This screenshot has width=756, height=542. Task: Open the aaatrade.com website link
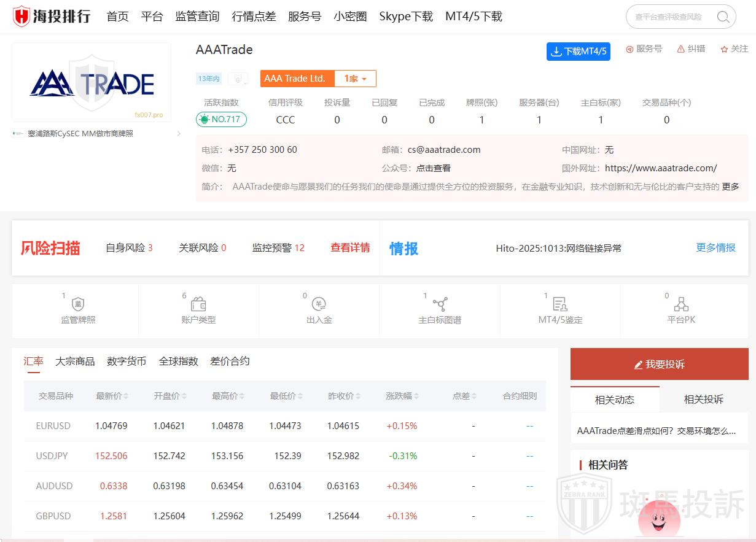point(661,168)
